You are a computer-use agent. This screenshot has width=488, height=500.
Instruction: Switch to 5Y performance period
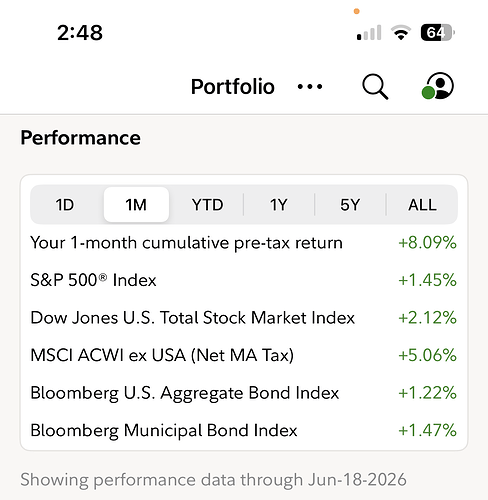tap(350, 205)
